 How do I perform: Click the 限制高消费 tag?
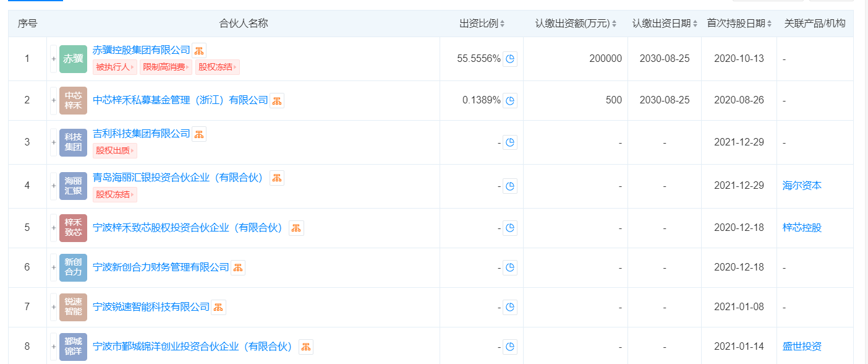(x=166, y=67)
